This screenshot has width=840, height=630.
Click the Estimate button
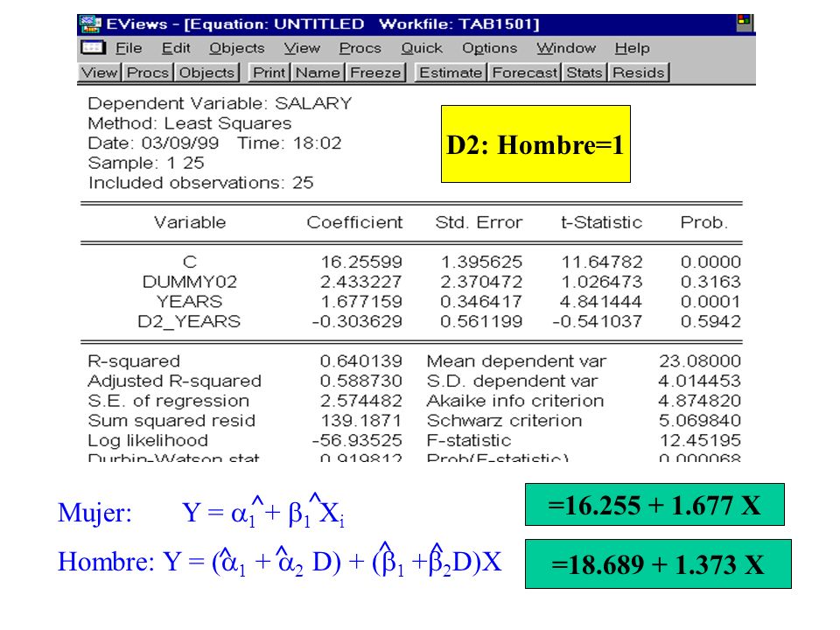pyautogui.click(x=451, y=73)
